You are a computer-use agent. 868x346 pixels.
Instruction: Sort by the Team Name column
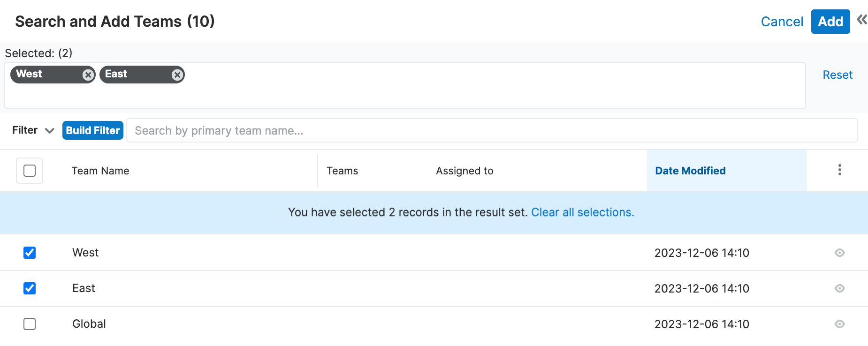(x=100, y=171)
